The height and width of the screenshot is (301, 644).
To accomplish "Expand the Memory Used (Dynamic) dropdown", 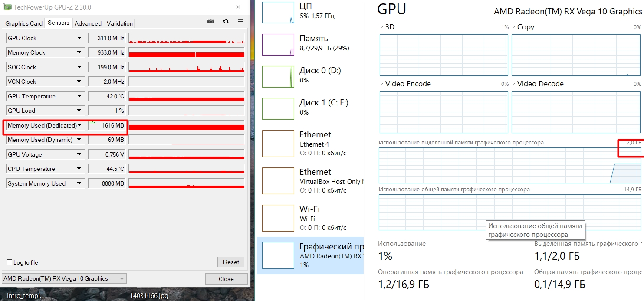I will click(x=79, y=140).
